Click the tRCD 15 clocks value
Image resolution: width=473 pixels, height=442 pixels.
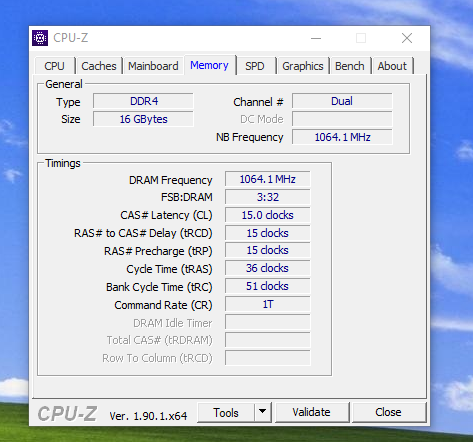click(268, 233)
